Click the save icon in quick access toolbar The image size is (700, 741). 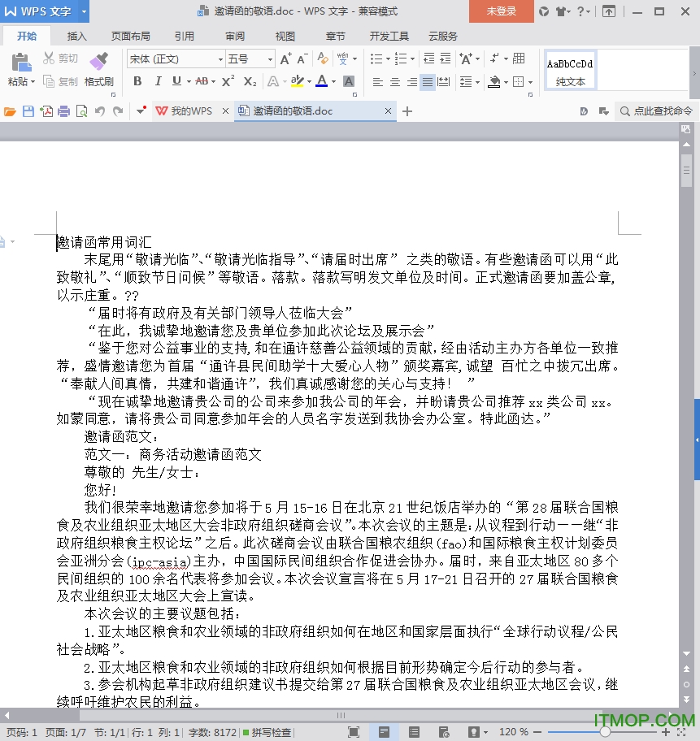pos(28,111)
